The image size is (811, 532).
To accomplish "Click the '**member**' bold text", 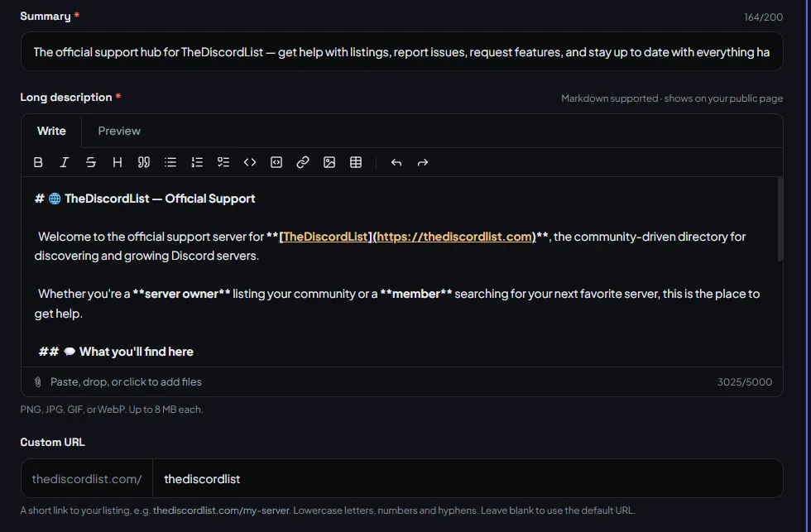I will click(415, 294).
